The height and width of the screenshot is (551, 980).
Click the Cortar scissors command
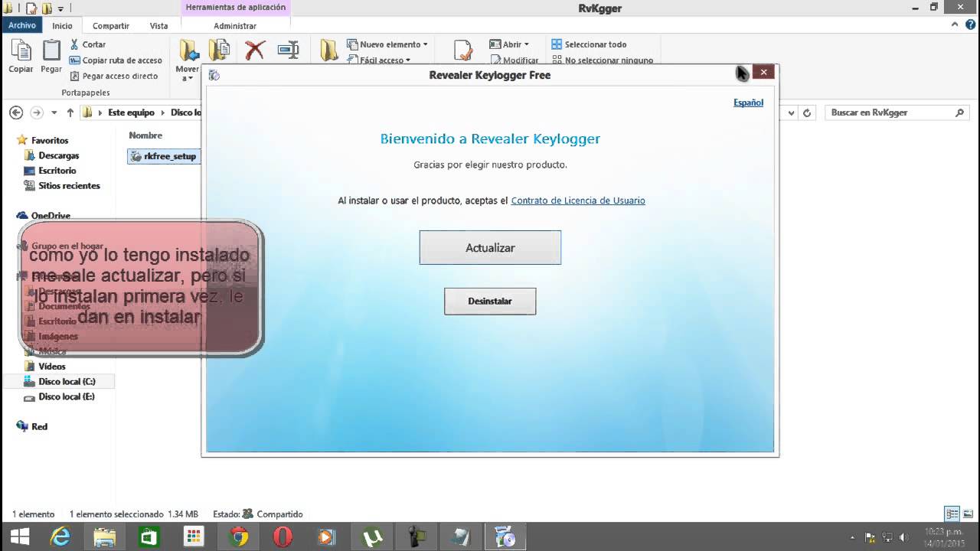(x=88, y=44)
